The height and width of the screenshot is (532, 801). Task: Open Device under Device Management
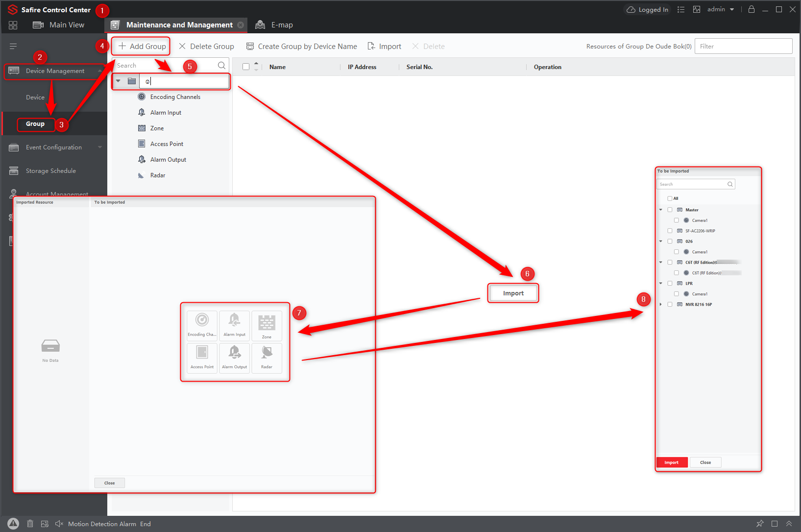35,97
